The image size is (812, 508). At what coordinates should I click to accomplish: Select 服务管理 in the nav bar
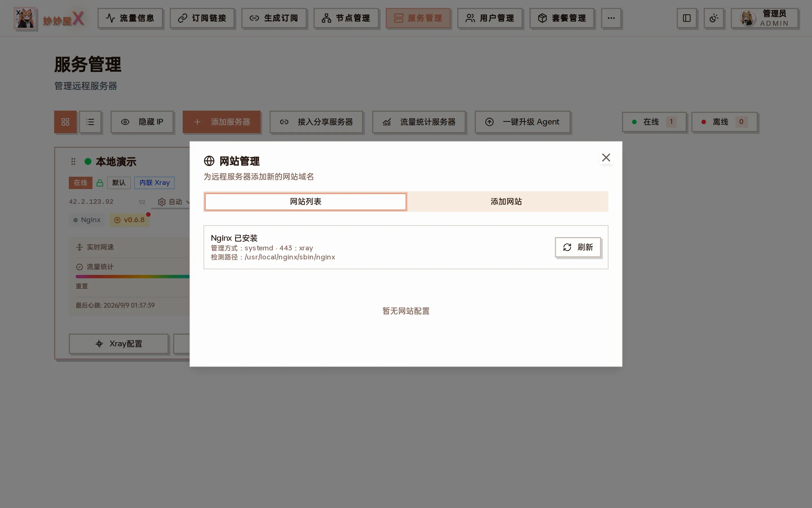point(418,18)
